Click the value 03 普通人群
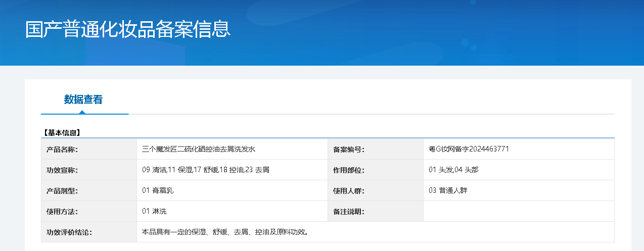This screenshot has height=251, width=644. 448,190
